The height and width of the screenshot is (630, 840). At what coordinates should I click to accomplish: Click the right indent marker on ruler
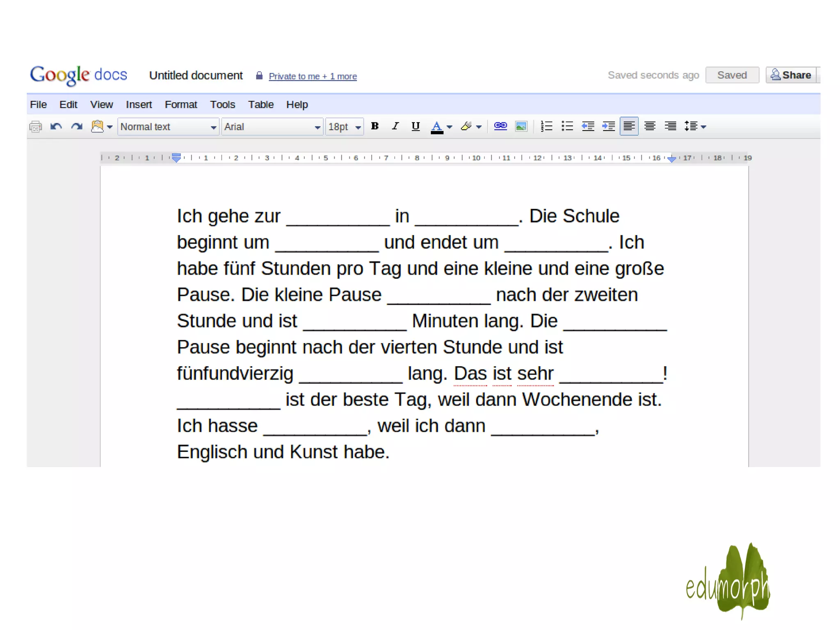point(672,159)
